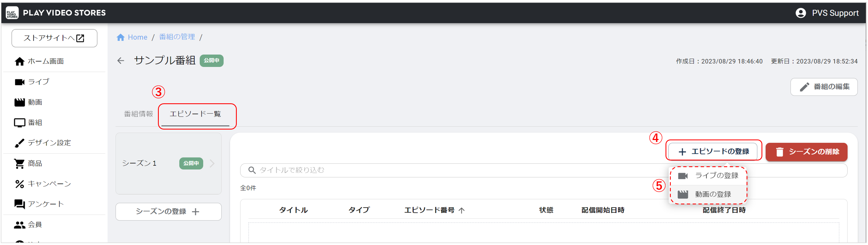Open ストアサイトへ external link button

click(54, 38)
